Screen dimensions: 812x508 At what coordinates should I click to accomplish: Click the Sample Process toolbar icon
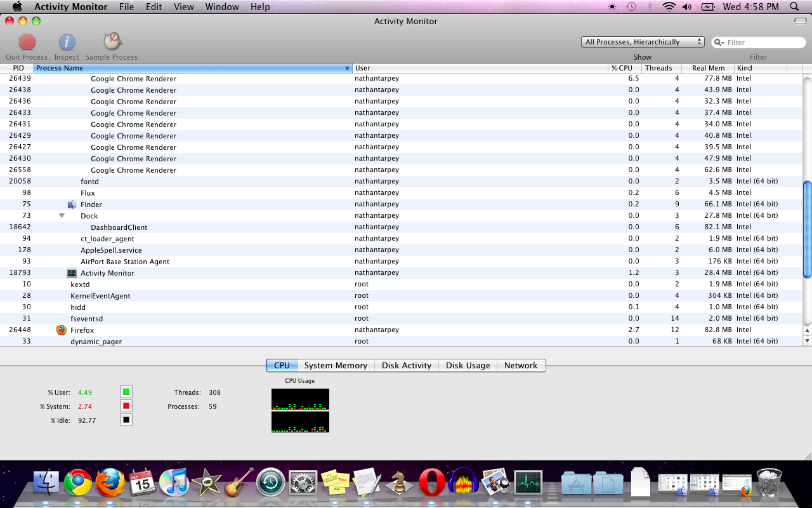point(112,41)
